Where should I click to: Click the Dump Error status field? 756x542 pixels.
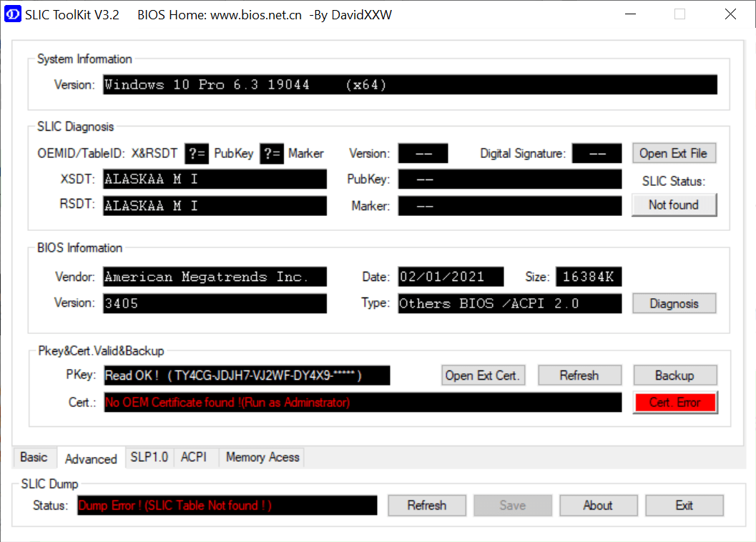click(x=227, y=506)
